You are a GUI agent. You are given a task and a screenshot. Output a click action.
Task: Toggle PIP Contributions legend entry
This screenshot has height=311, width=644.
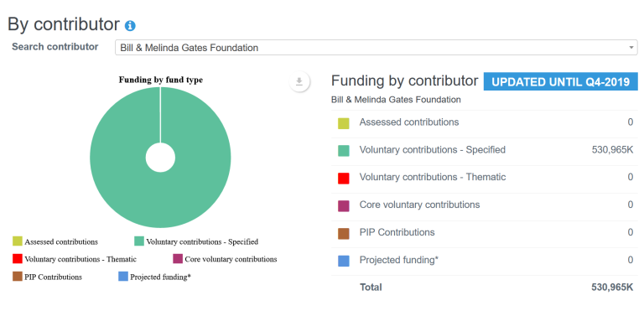47,277
